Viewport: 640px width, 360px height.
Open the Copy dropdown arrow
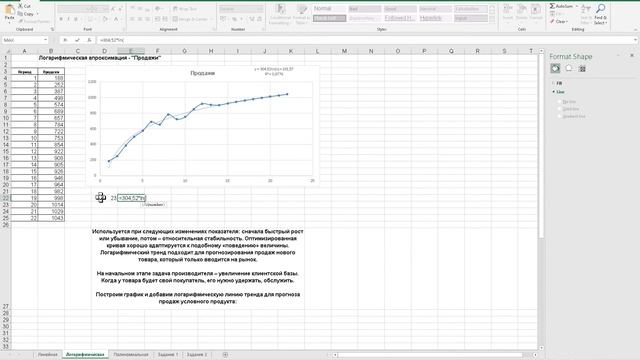pos(38,14)
